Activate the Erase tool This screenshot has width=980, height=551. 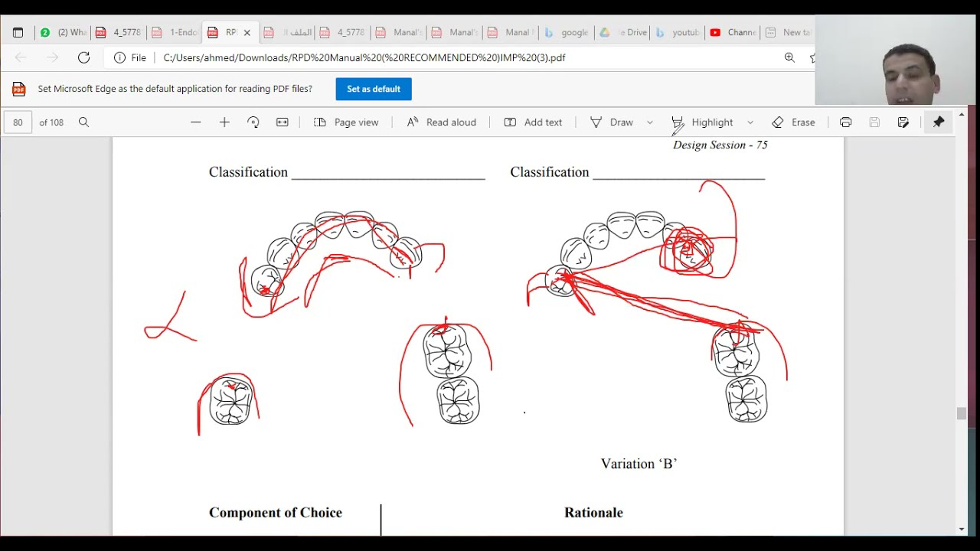[x=794, y=122]
